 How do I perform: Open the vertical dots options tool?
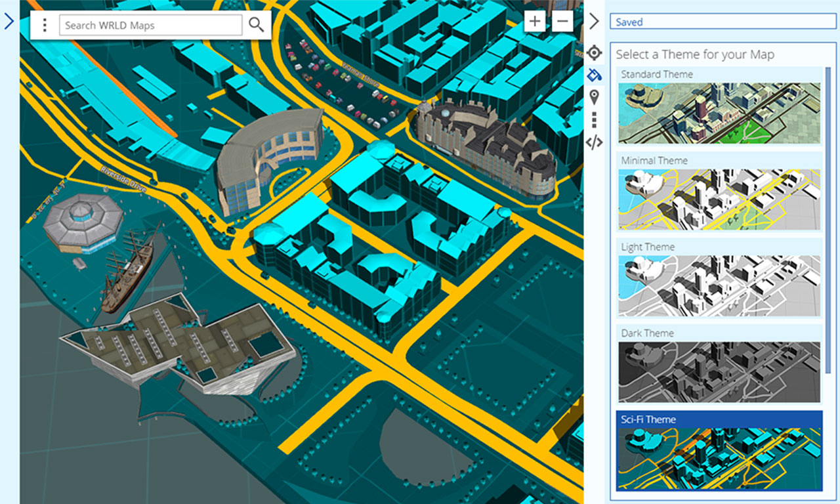[594, 119]
